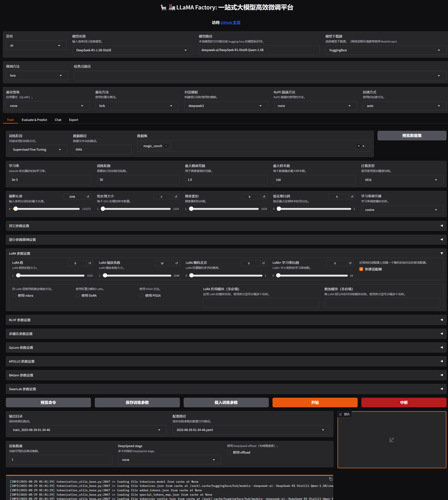Expand the RLHF 参数设置 section
This screenshot has width=448, height=500.
pos(226,320)
